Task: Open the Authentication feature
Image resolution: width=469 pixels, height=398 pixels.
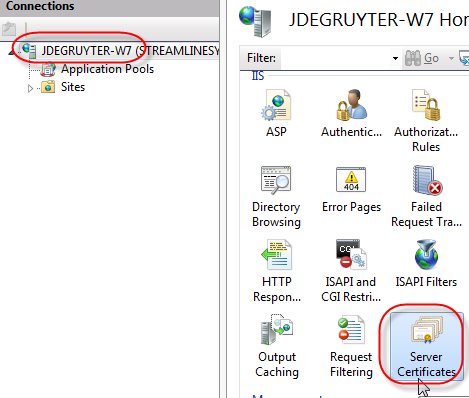Action: pyautogui.click(x=351, y=113)
